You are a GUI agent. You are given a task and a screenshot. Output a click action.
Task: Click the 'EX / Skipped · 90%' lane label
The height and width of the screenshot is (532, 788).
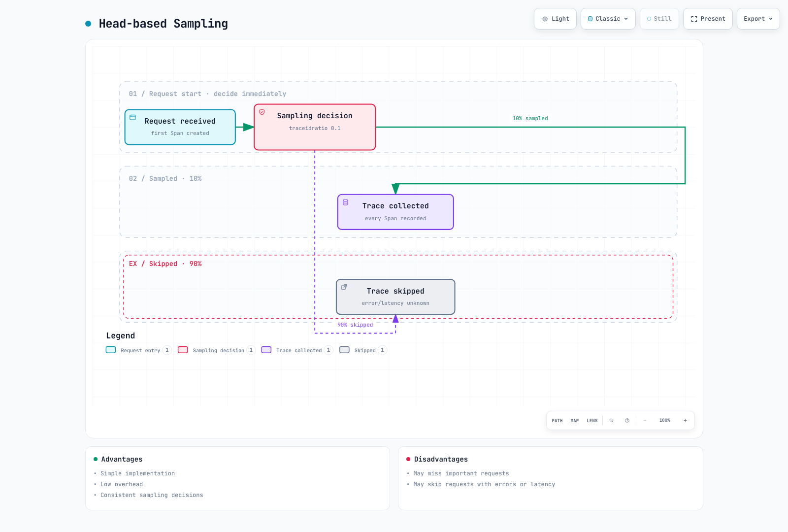[x=165, y=264]
